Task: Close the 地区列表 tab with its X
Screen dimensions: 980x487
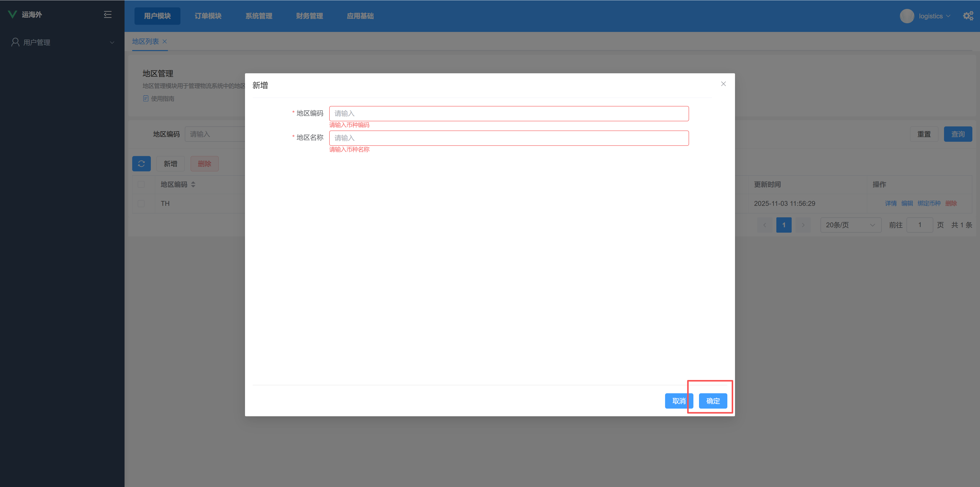Action: tap(165, 42)
